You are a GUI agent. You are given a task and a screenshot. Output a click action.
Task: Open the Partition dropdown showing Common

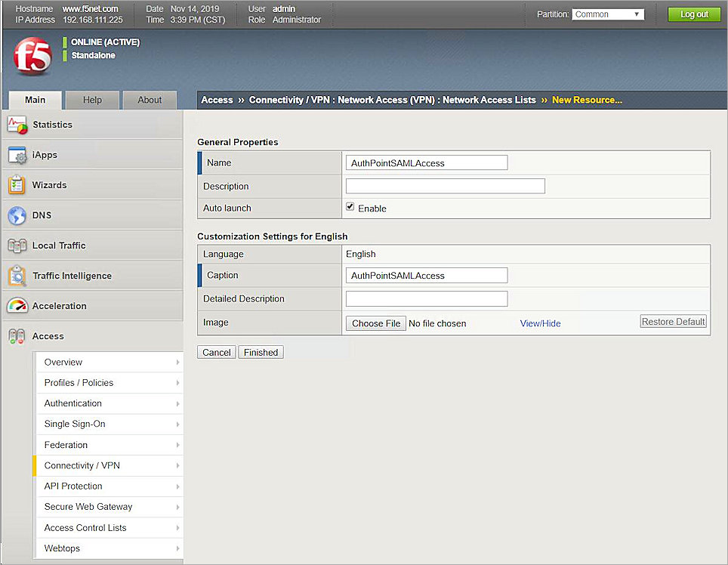pos(607,14)
